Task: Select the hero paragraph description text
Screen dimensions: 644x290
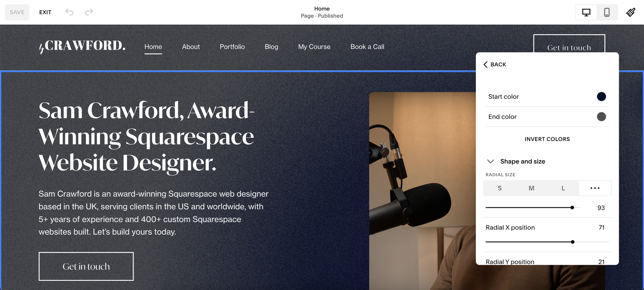Action: click(x=154, y=213)
